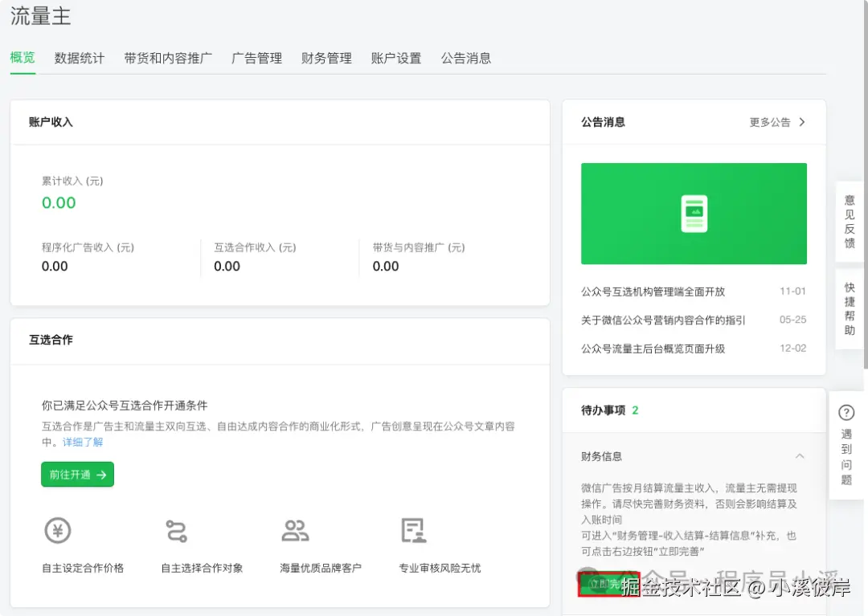Viewport: 868px width, 616px height.
Task: Click the people icon for 海量优质品牌客户
Action: 295,530
